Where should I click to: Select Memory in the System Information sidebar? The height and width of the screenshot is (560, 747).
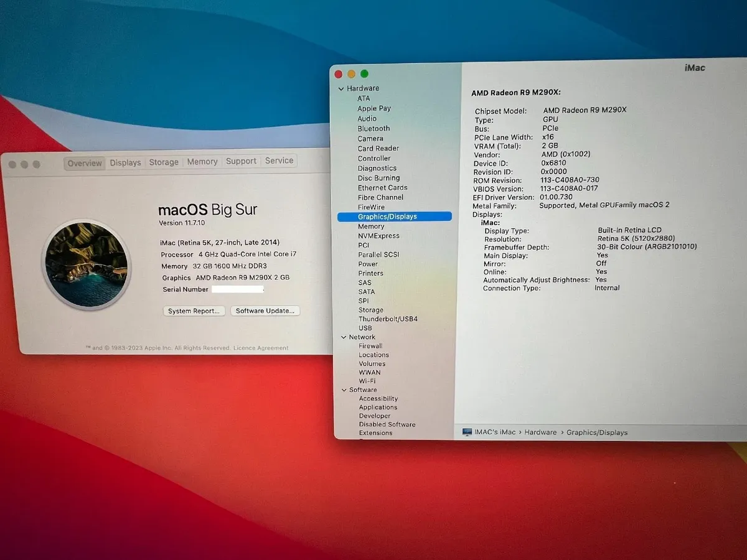click(371, 226)
